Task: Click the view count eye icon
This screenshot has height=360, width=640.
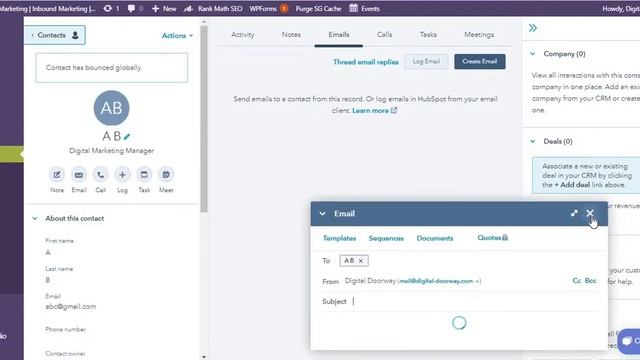Action: 111,8
